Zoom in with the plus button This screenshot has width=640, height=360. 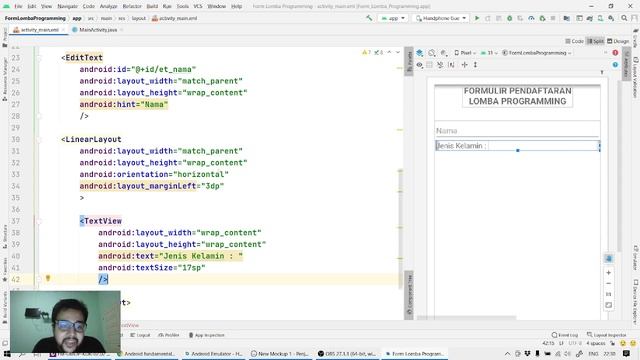point(609,273)
